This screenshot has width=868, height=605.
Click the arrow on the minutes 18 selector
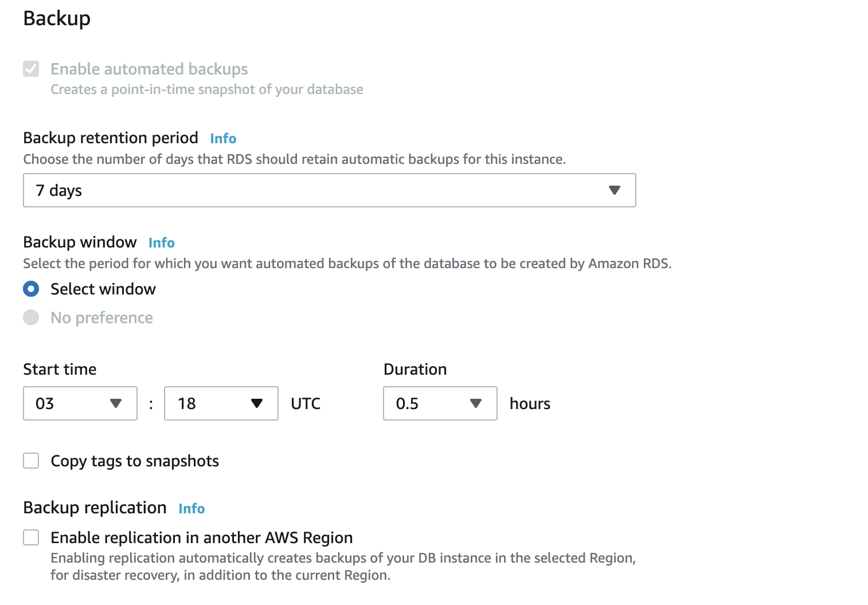(257, 403)
